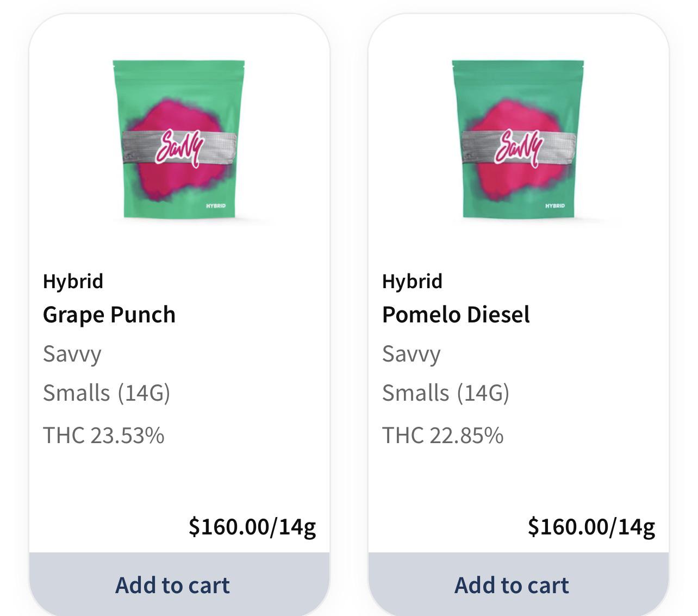The width and height of the screenshot is (698, 616).
Task: Open the Grape Punch product page
Action: pos(109,314)
